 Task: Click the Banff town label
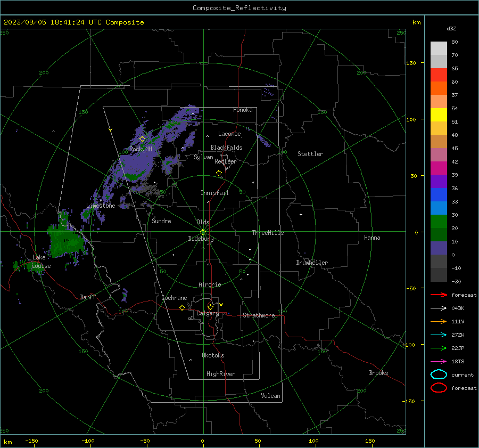pos(88,297)
